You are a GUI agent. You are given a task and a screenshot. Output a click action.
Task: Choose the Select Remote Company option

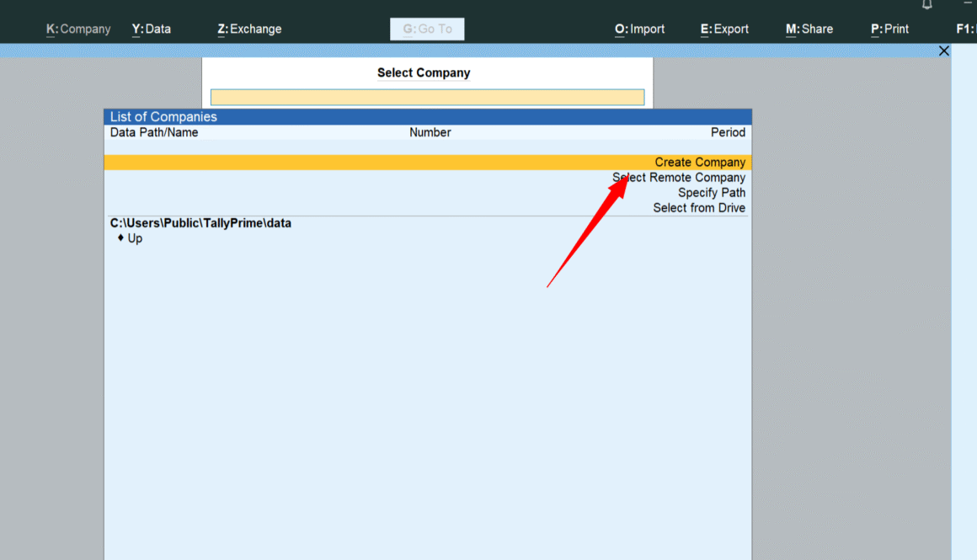679,178
